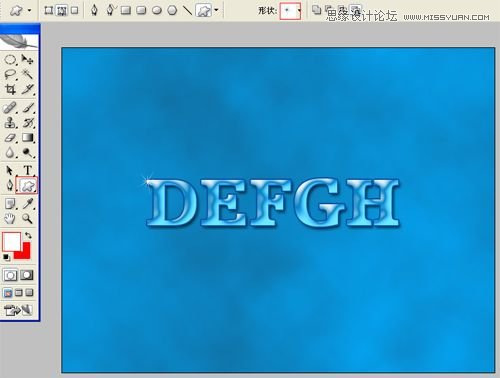Select the Slice tool
Viewport: 500px width, 378px height.
pyautogui.click(x=27, y=89)
